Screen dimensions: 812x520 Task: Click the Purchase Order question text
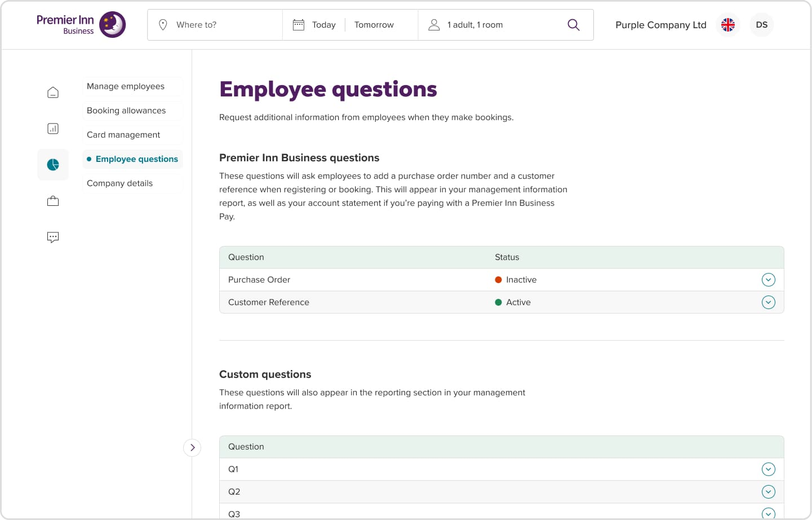pos(259,280)
